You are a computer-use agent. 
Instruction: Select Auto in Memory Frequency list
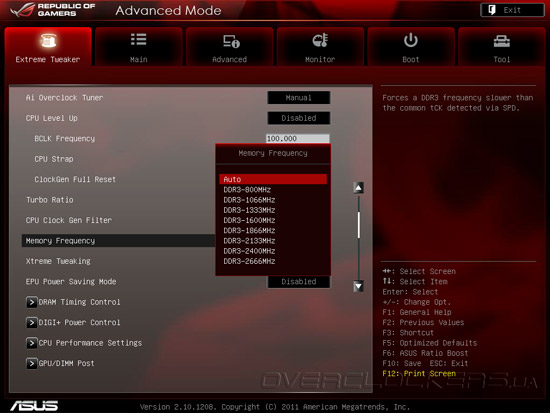(273, 179)
